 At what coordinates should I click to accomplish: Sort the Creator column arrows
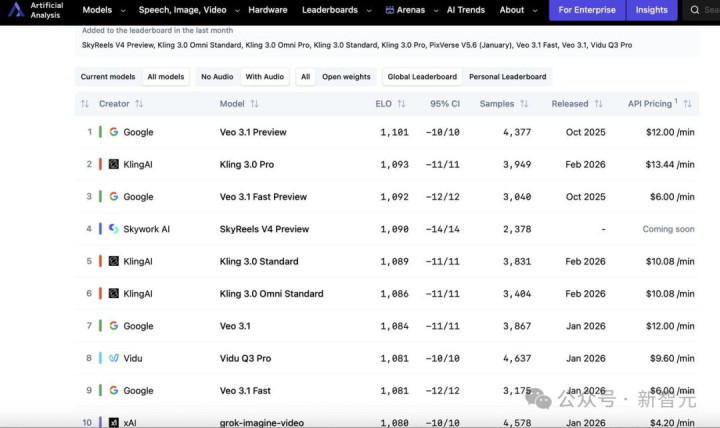(x=139, y=104)
